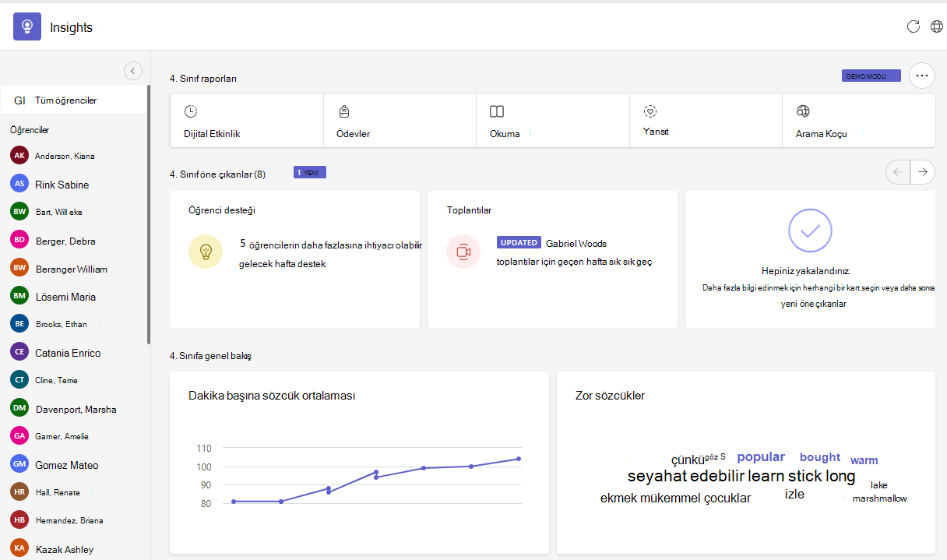Click the DEMO MODU badge
The image size is (947, 560).
coord(871,76)
